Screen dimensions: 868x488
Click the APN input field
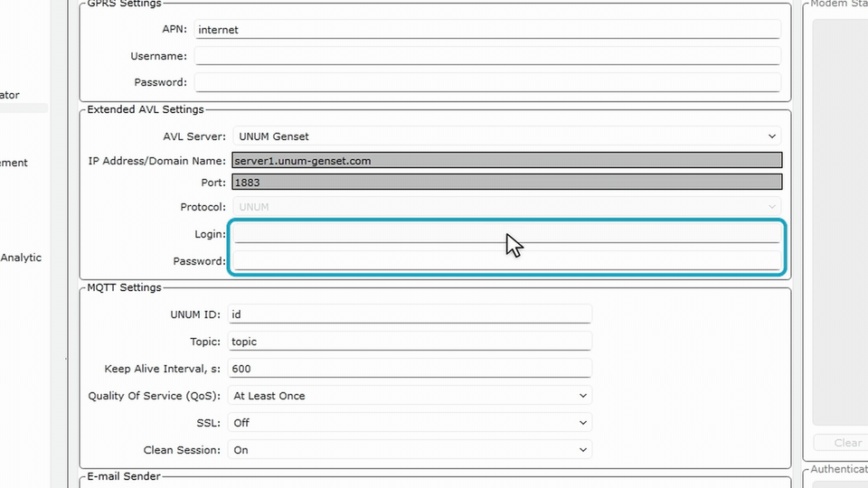[x=487, y=29]
